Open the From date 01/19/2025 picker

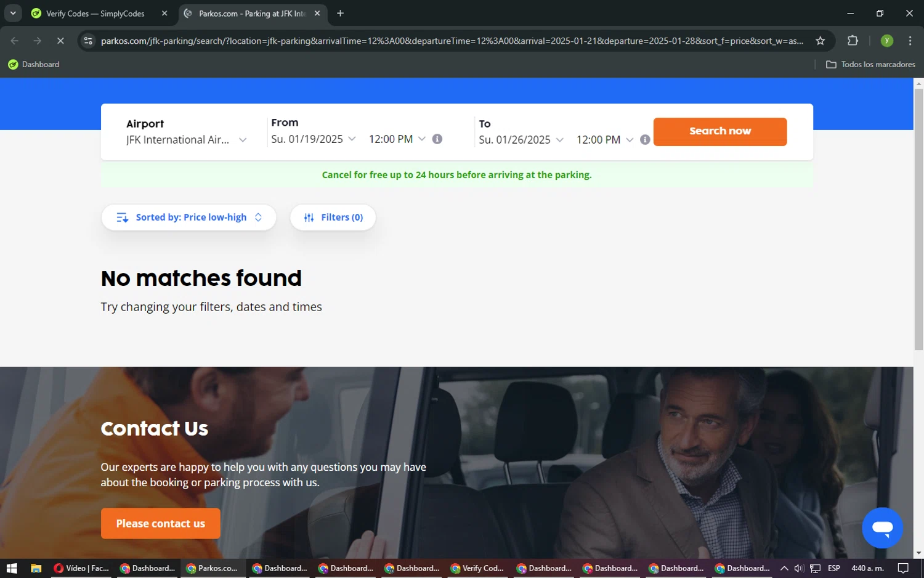(314, 139)
